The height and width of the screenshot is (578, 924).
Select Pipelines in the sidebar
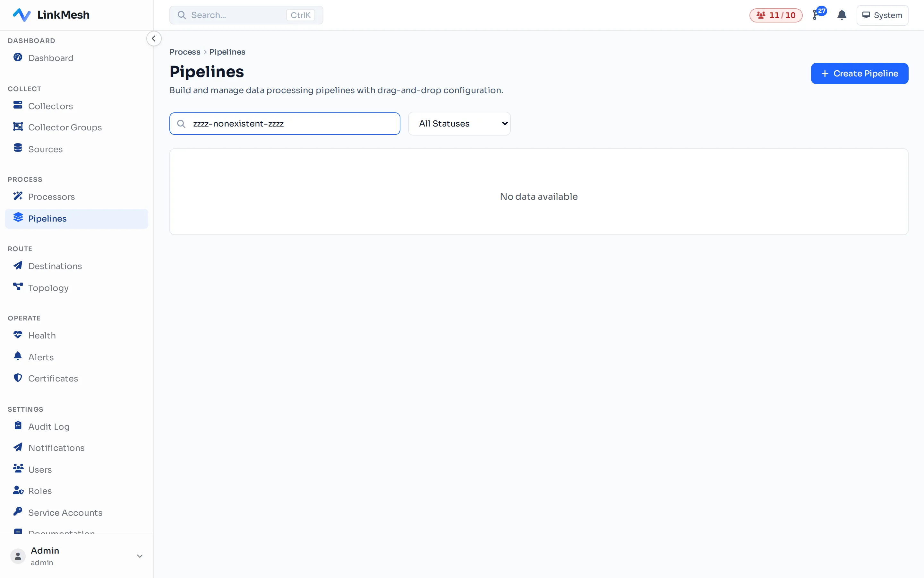click(76, 218)
